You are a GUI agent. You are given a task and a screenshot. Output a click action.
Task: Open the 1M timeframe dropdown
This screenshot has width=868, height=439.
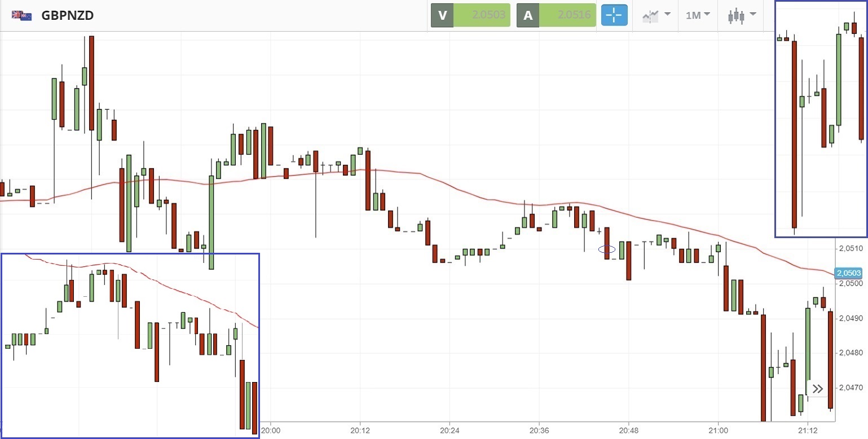(698, 15)
